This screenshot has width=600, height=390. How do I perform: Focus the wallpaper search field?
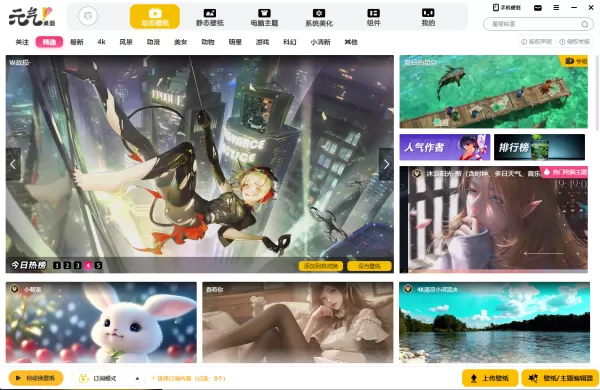point(538,24)
